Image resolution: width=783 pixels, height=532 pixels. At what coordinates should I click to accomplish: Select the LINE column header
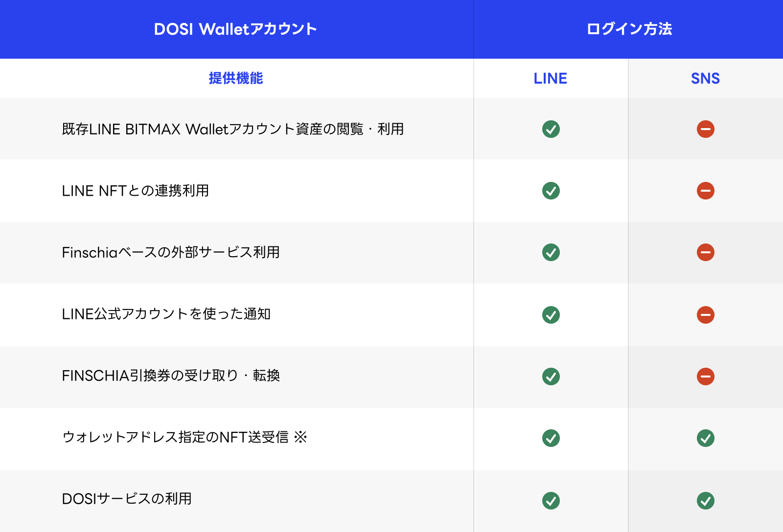pos(550,79)
